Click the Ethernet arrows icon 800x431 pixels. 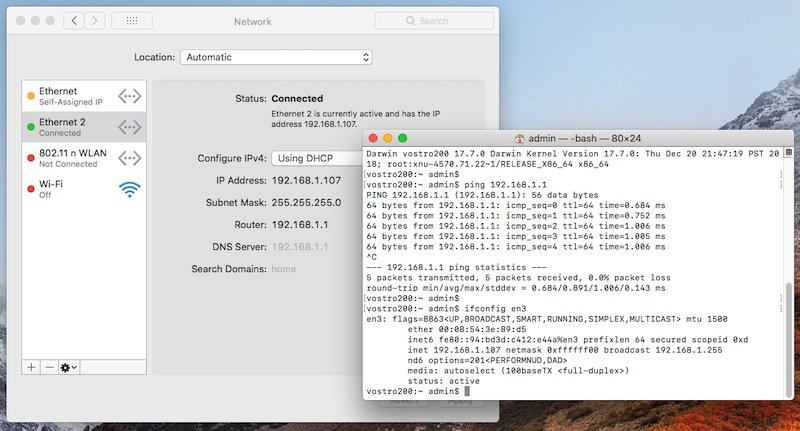(130, 96)
